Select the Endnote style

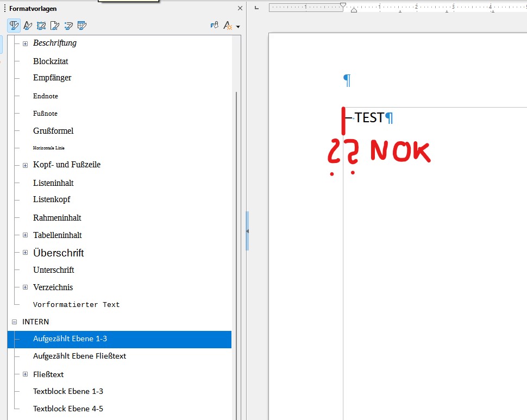coord(46,96)
